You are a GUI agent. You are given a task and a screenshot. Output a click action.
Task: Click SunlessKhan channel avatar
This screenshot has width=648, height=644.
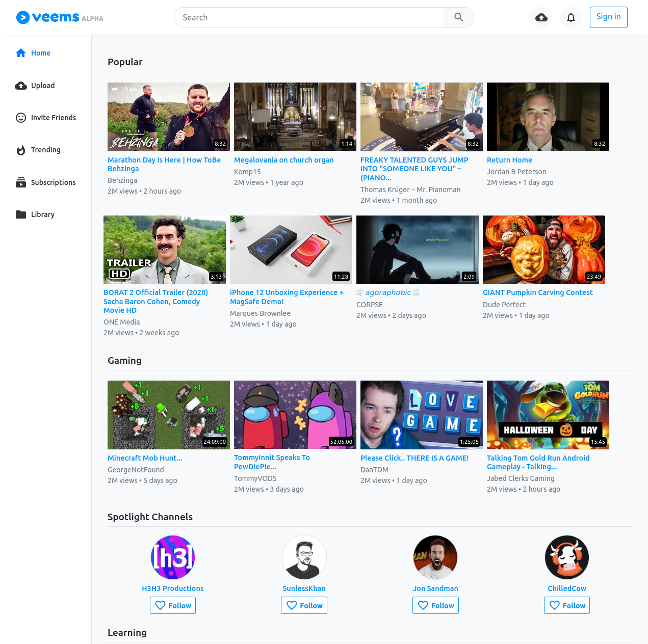click(x=304, y=557)
